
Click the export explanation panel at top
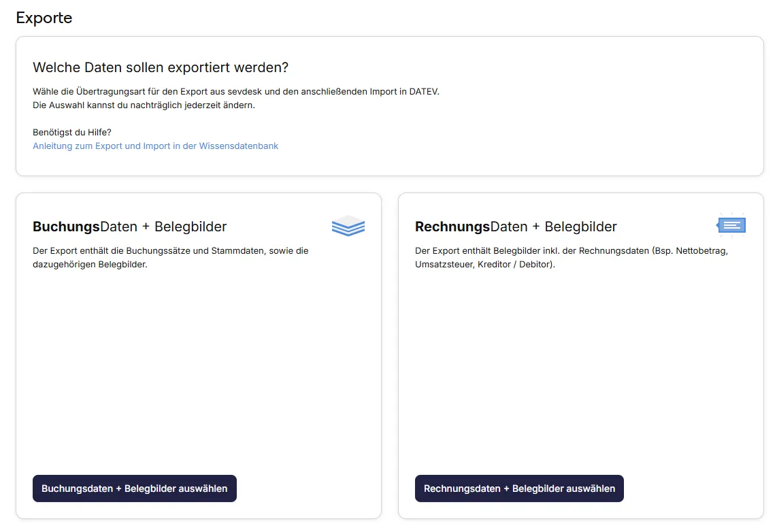(388, 106)
